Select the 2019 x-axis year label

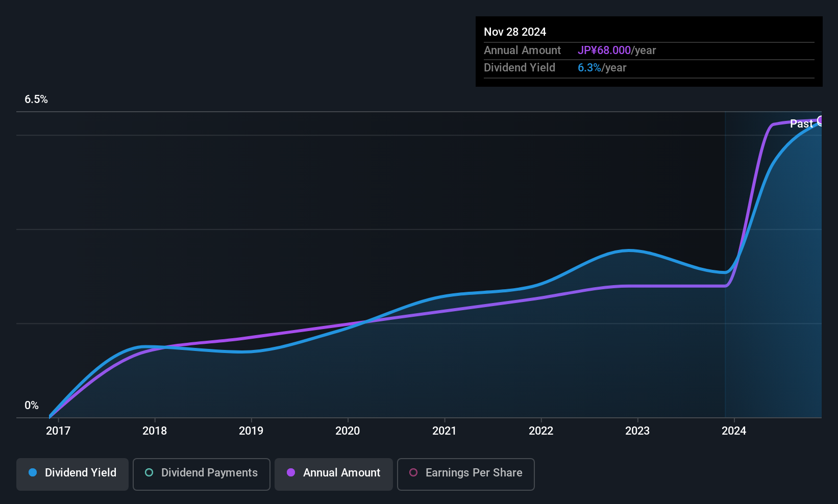[x=251, y=431]
